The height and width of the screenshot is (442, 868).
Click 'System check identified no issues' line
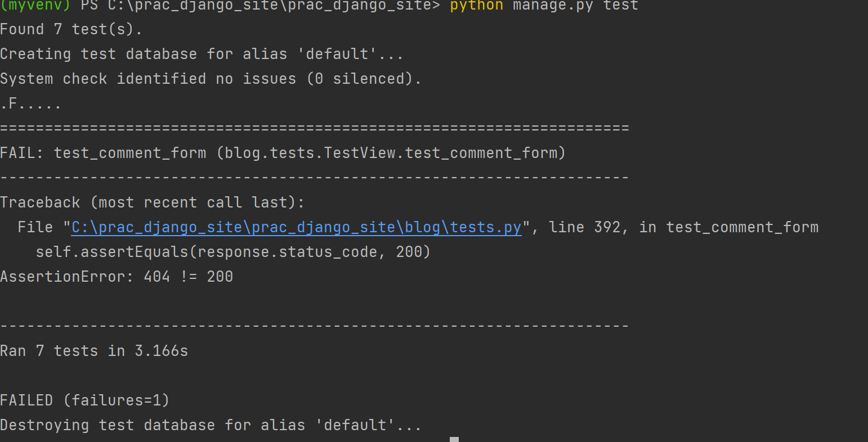coord(211,79)
